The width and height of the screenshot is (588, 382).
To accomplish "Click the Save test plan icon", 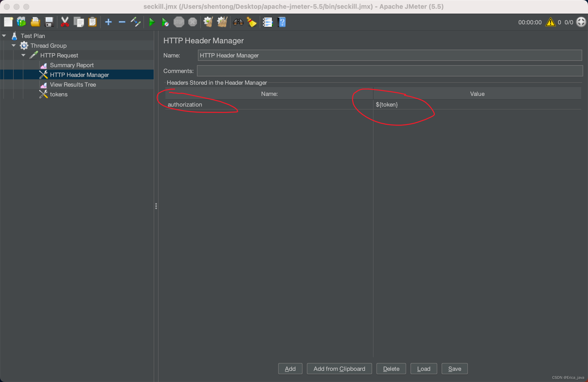I will [x=48, y=22].
